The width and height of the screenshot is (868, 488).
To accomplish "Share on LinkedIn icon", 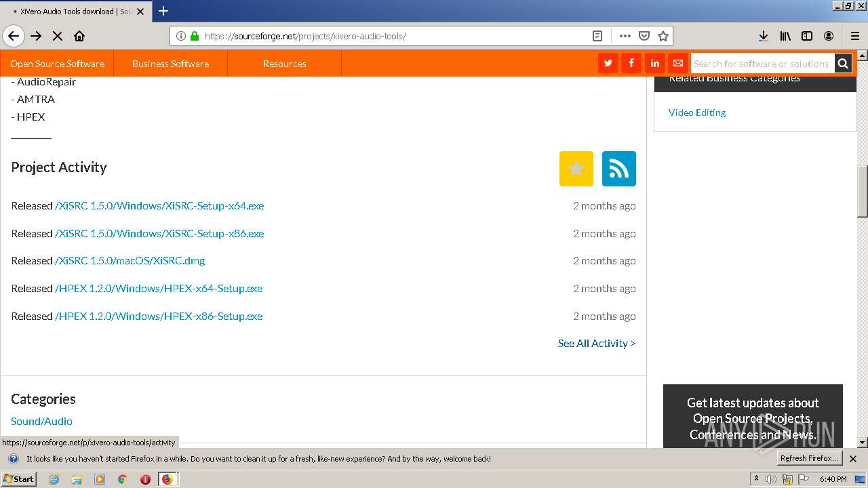I will 654,63.
